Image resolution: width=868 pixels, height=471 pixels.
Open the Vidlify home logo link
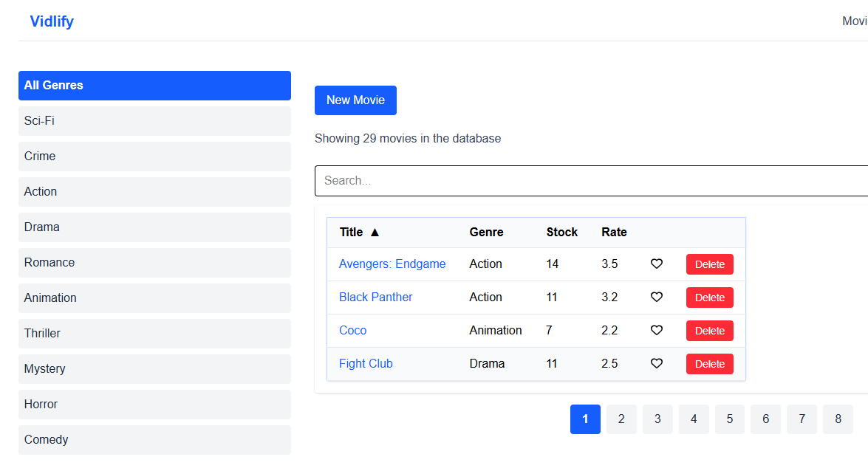coord(52,21)
